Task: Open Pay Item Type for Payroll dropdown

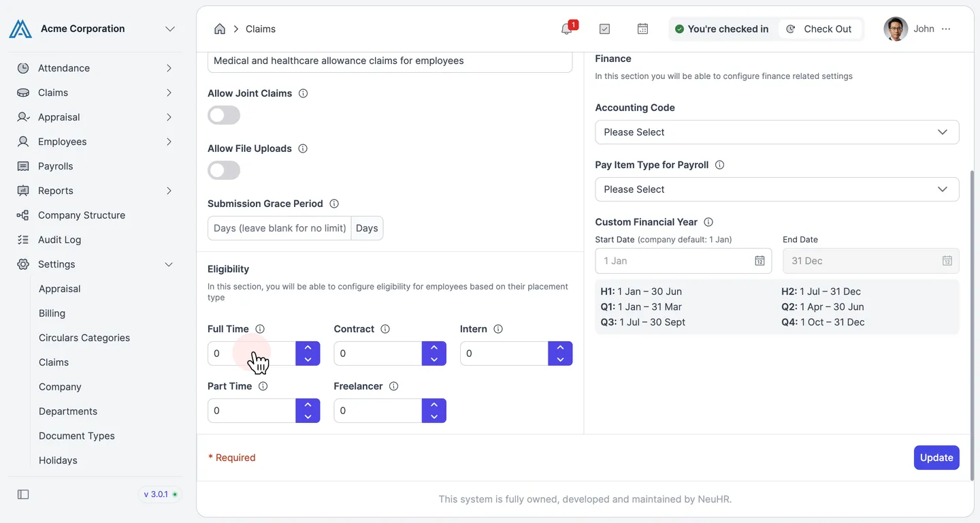Action: coord(777,189)
